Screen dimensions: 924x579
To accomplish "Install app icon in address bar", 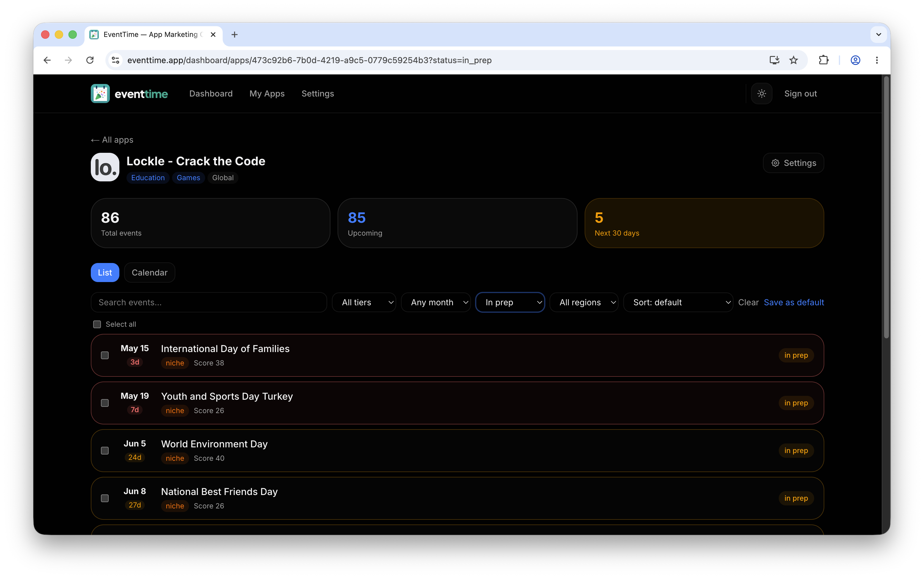I will click(774, 60).
